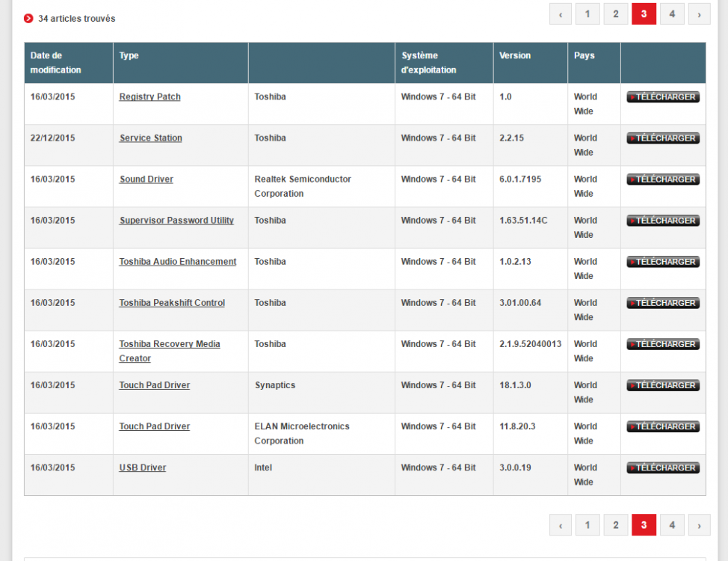The image size is (728, 561).
Task: Go to previous page using top arrow
Action: [561, 13]
